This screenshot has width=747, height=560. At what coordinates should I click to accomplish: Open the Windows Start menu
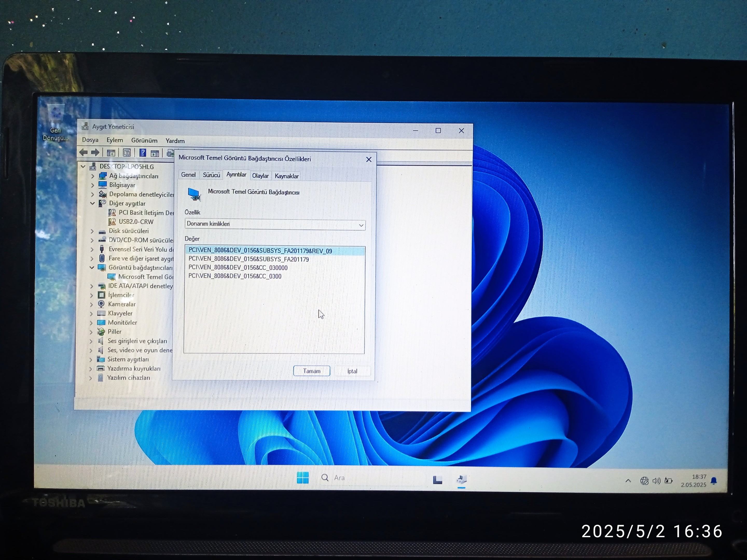pyautogui.click(x=303, y=478)
